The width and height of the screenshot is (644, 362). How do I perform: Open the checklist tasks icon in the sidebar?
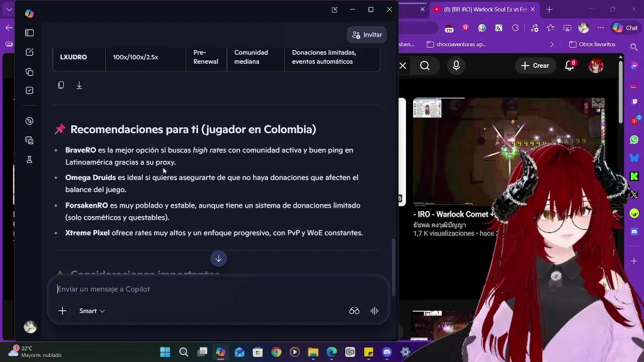29,90
